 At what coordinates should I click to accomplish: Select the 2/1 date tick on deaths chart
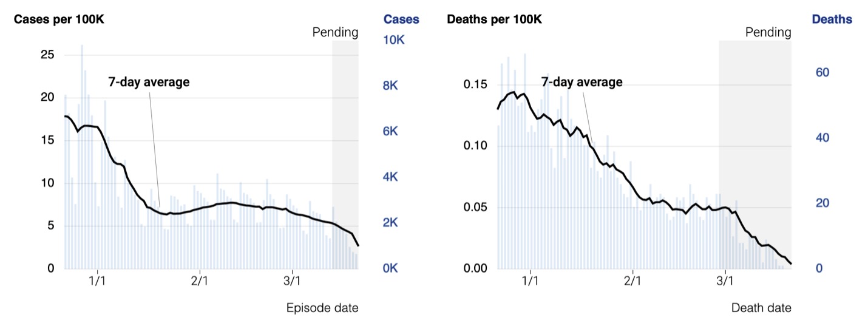click(633, 282)
